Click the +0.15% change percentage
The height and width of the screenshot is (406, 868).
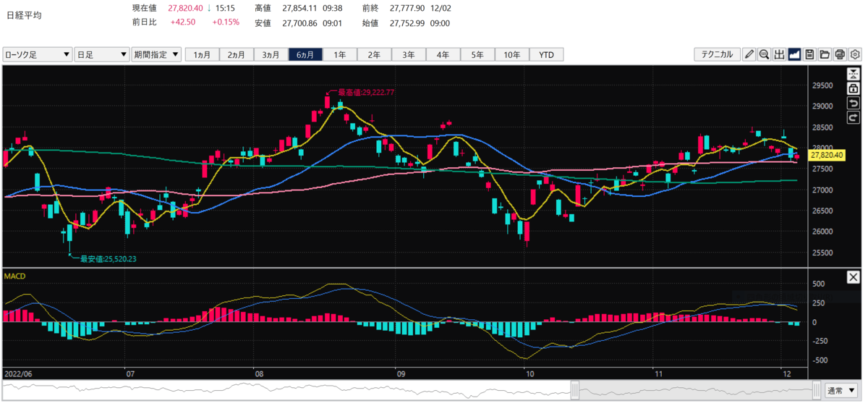[226, 22]
